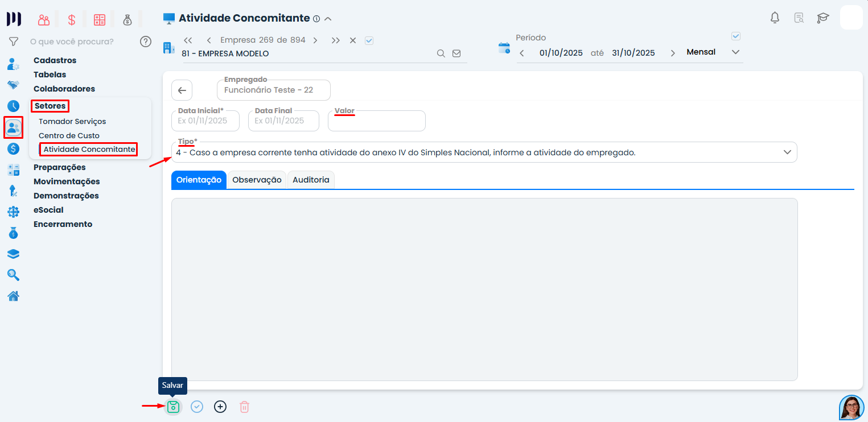Go to the previous company
The image size is (868, 422).
[209, 40]
